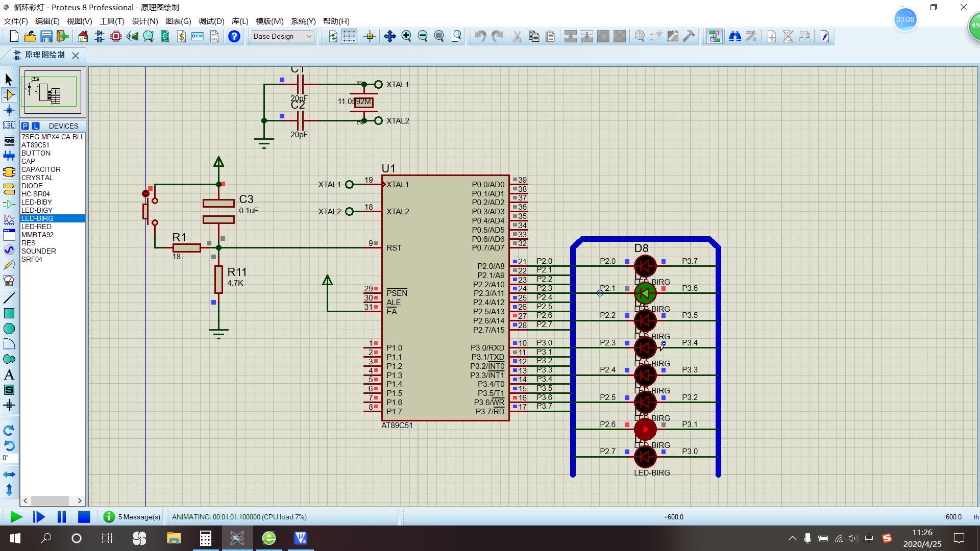
Task: Click the Zoom In tool
Action: pyautogui.click(x=406, y=36)
